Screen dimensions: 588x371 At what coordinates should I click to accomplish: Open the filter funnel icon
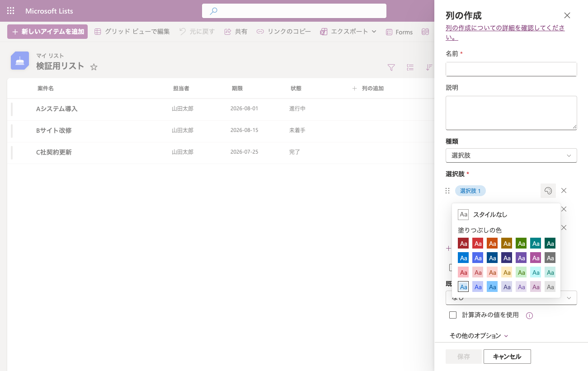391,67
